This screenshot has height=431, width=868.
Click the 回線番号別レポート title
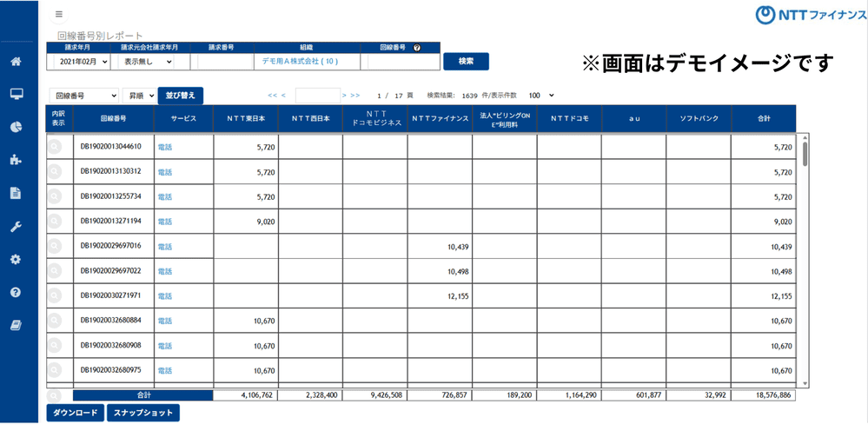tap(100, 36)
